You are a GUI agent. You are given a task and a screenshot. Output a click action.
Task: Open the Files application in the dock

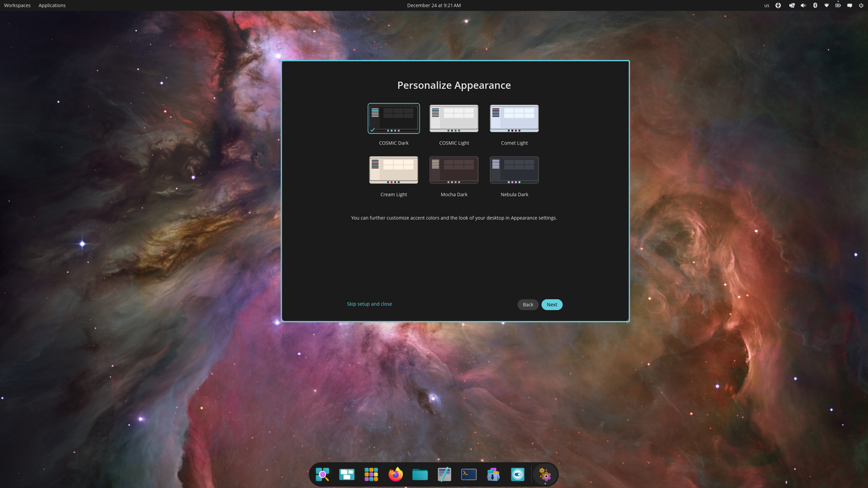point(420,474)
